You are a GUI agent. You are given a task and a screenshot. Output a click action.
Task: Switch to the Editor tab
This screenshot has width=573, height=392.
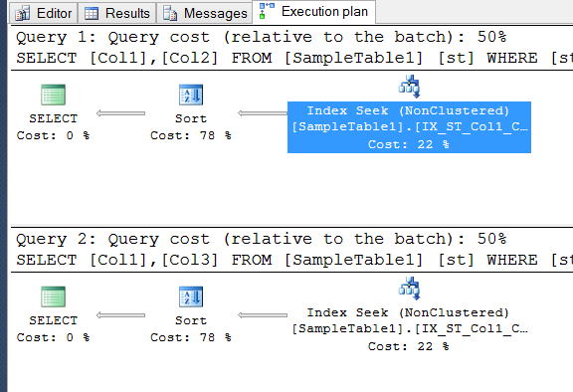(44, 13)
